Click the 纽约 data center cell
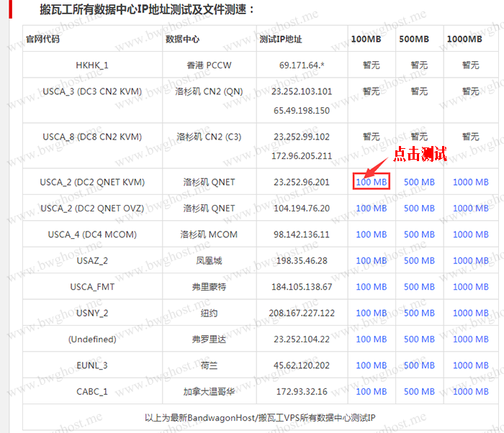 209,313
